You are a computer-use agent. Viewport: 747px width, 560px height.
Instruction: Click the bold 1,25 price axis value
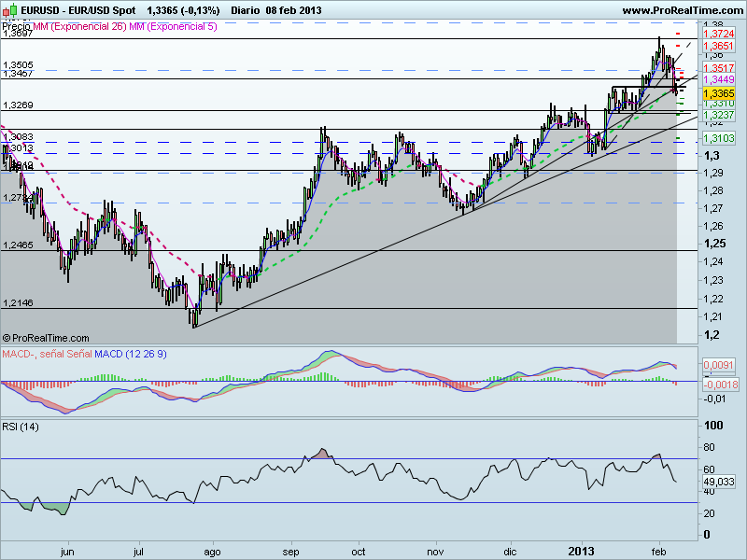click(x=715, y=244)
